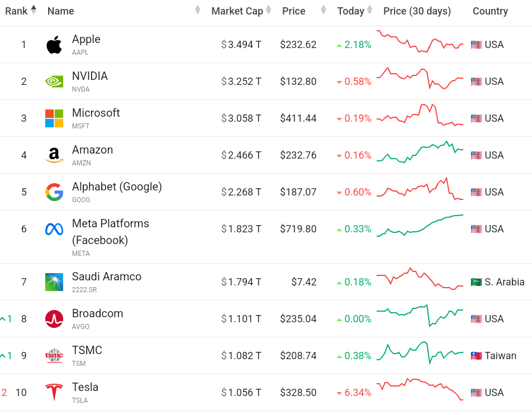Sort by Today percentage change
The height and width of the screenshot is (415, 532).
(x=351, y=11)
